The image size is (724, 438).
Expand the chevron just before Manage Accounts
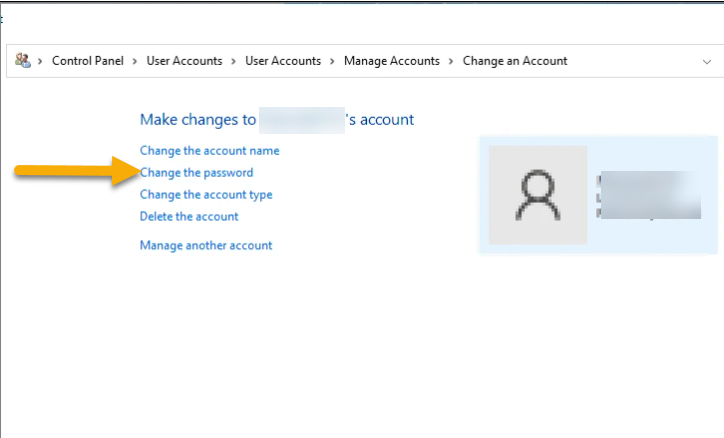click(x=333, y=61)
